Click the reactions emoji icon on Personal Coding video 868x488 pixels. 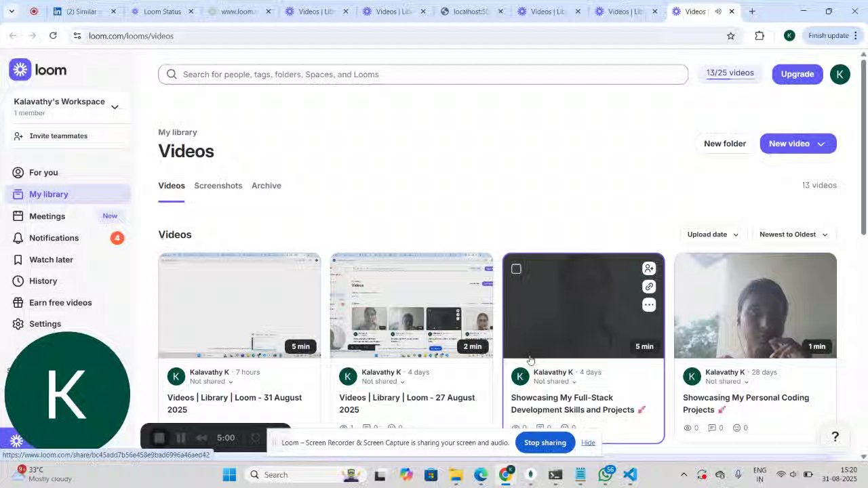coord(737,428)
